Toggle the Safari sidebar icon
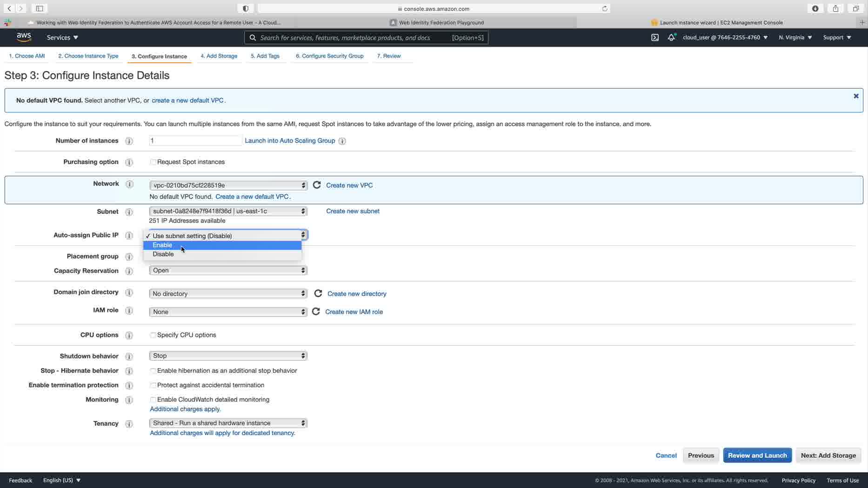The width and height of the screenshot is (868, 488). 40,8
